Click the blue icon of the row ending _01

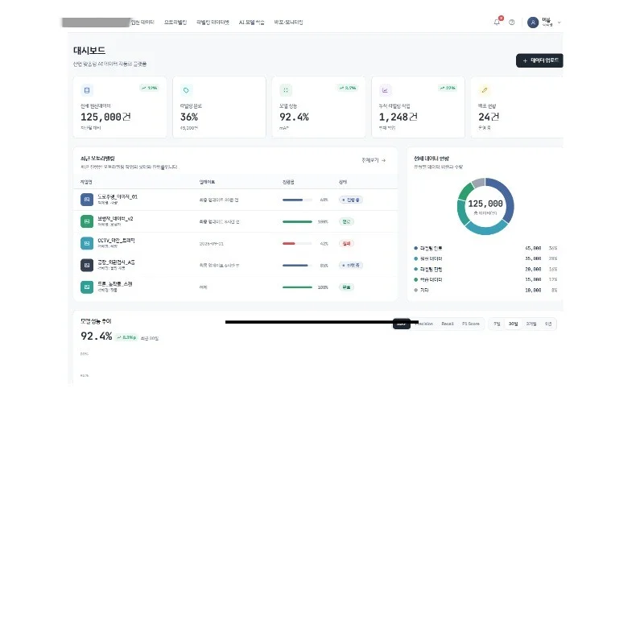tap(87, 200)
